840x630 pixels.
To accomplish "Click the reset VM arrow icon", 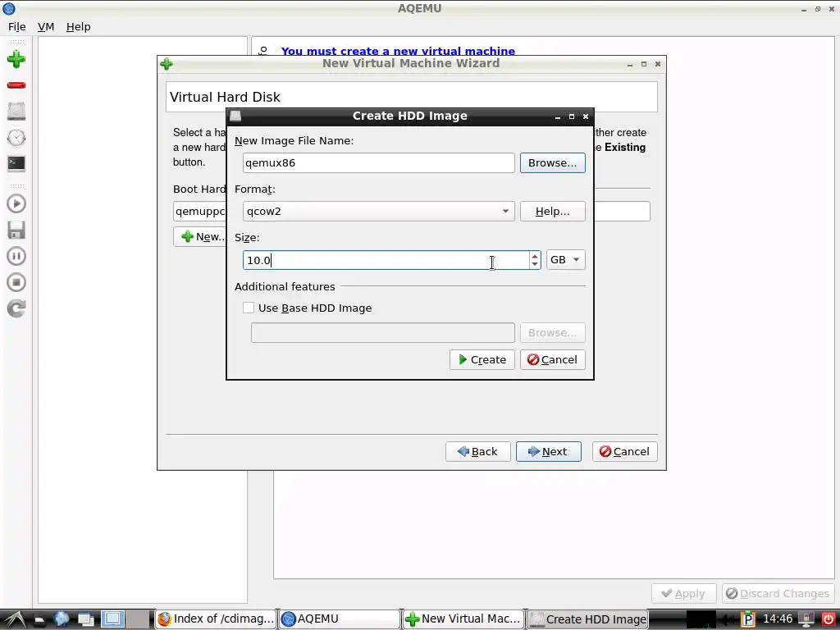I will point(16,308).
